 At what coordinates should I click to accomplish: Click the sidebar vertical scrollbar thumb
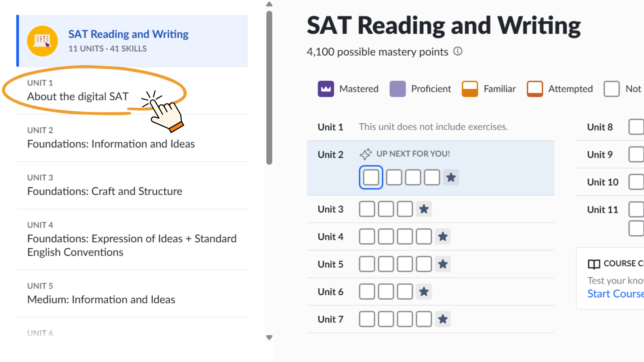269,88
